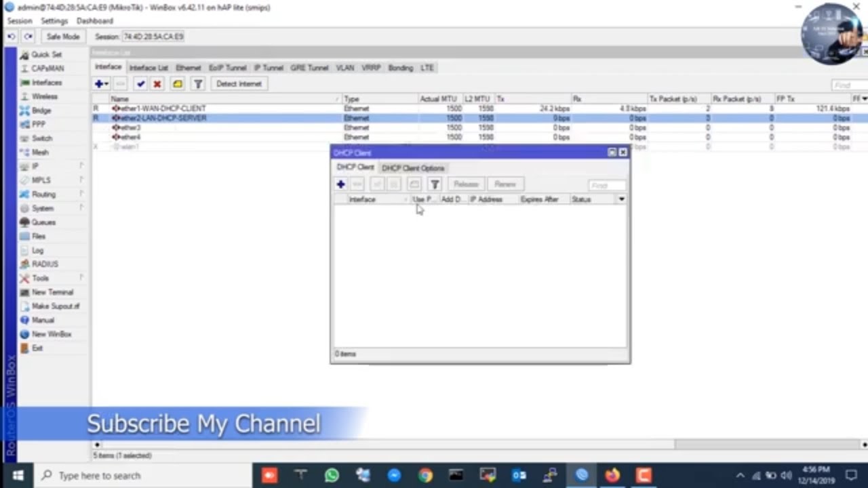868x488 pixels.
Task: Toggle Safe Mode button
Action: pyautogui.click(x=63, y=37)
